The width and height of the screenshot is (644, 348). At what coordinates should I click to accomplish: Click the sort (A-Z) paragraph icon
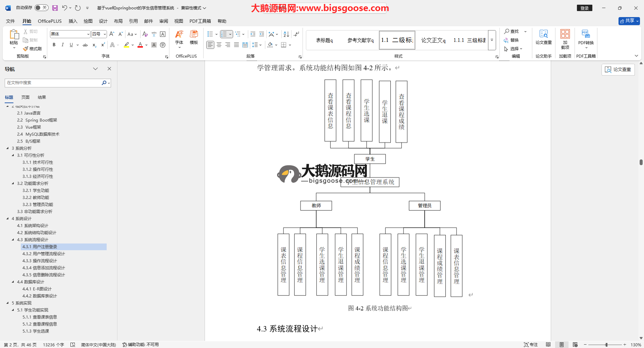pos(286,34)
